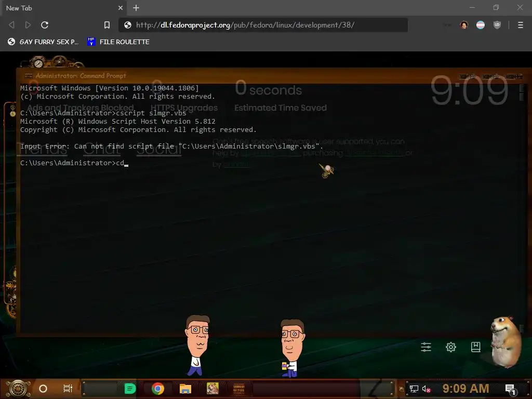Go back with the browser back arrow
Screen dimensions: 532x399
click(x=11, y=25)
